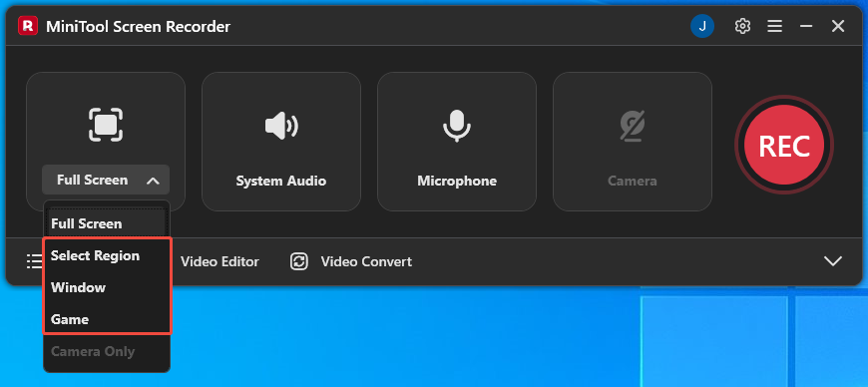Click the MiniTool Screen Recorder logo

tap(28, 26)
